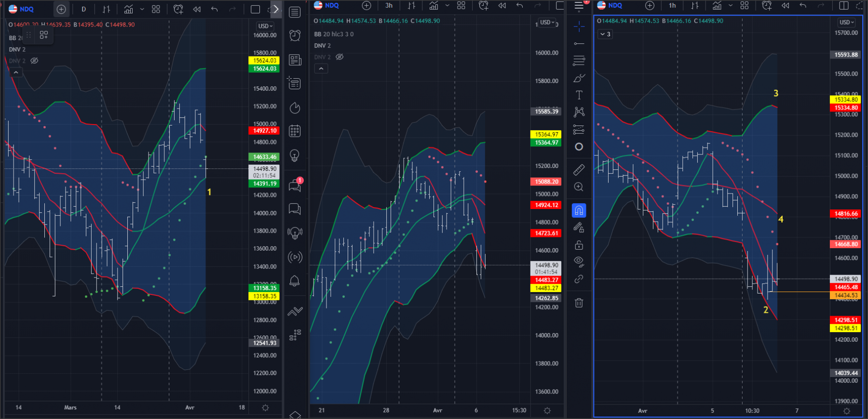
Task: Toggle the magnet mode button
Action: point(579,210)
